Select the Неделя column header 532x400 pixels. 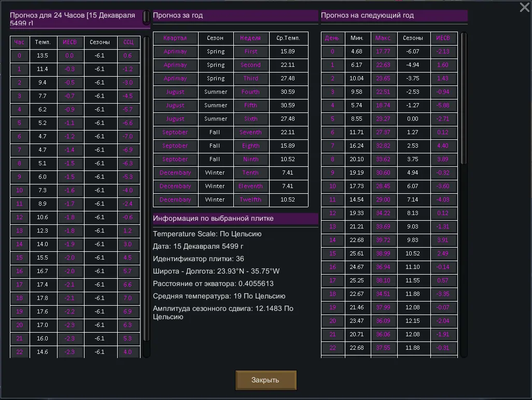[x=250, y=38]
